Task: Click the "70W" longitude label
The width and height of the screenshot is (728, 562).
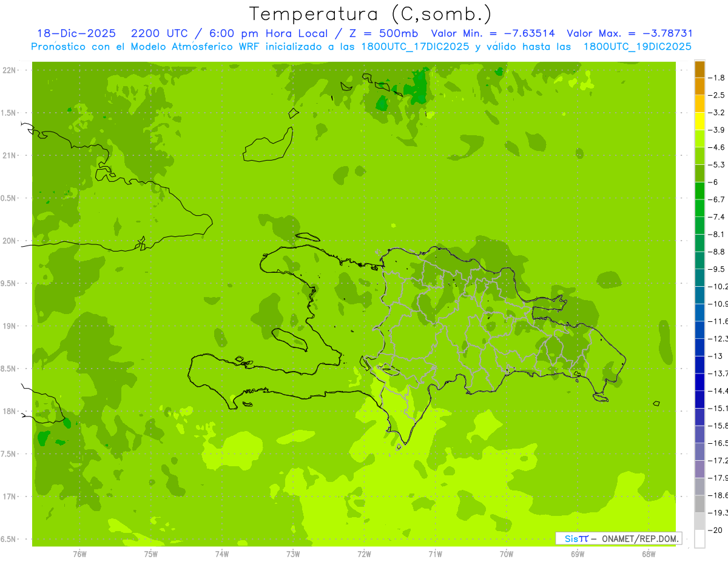Action: click(507, 554)
